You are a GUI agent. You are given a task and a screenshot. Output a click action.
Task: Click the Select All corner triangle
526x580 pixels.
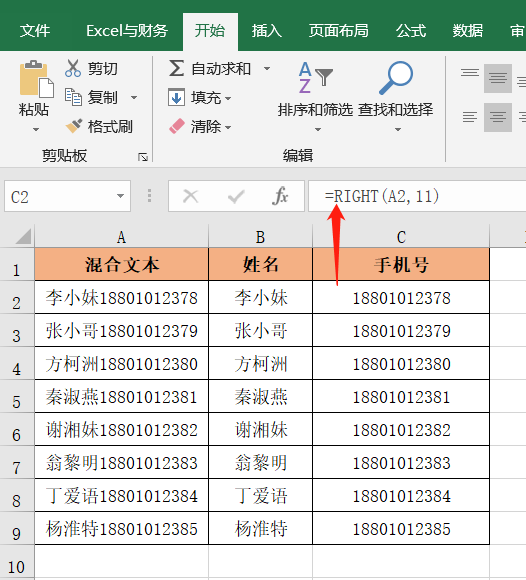[23, 236]
